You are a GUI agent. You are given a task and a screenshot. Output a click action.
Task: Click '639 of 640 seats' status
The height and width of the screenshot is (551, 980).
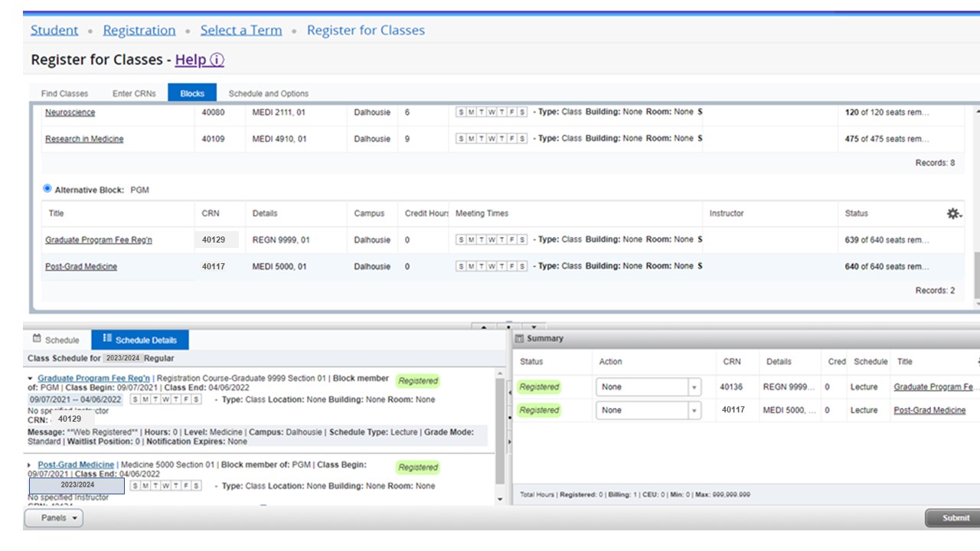tap(887, 240)
